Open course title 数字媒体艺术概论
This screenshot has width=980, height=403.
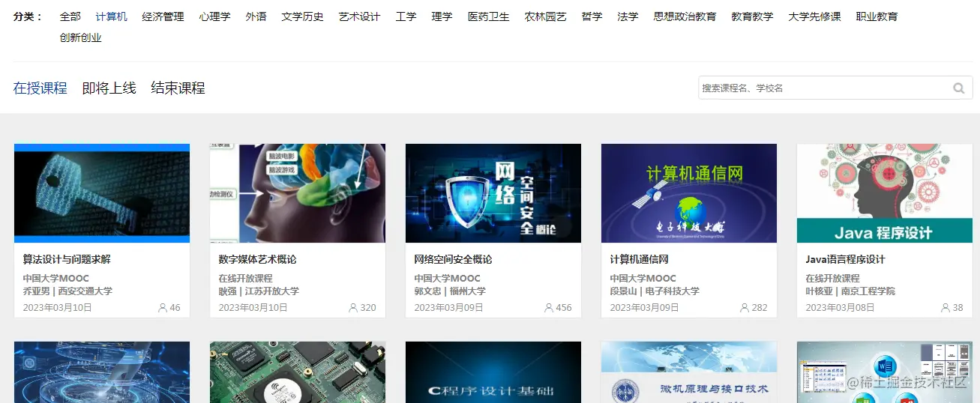coord(258,260)
